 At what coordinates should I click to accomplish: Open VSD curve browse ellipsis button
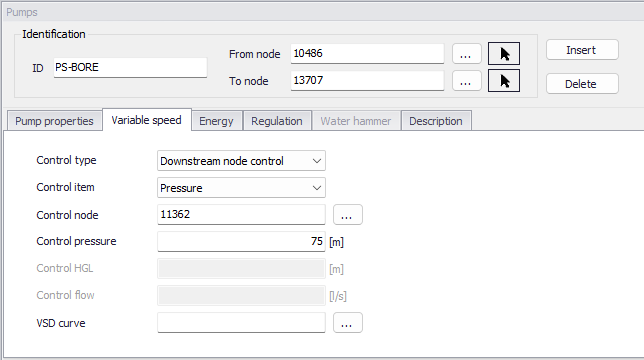[x=347, y=323]
